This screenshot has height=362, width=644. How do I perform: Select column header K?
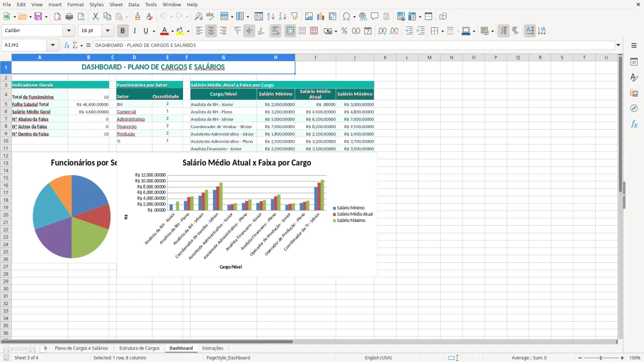tap(385, 57)
